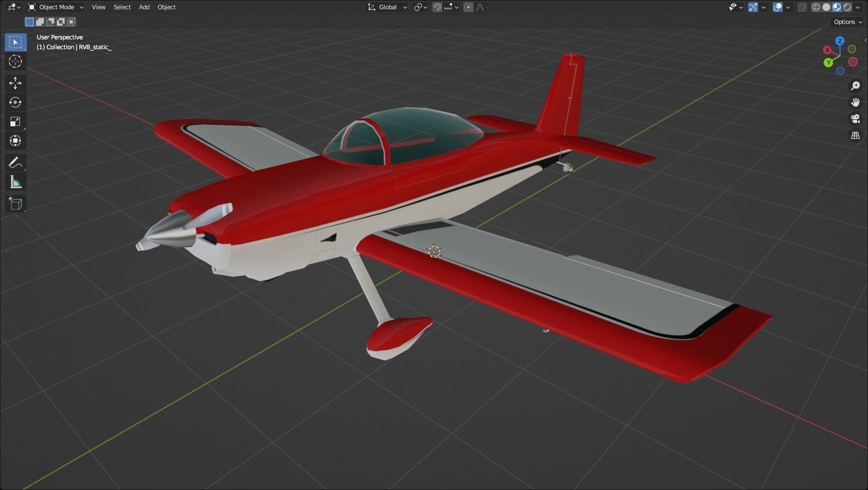Click the negative Y axis gizmo circle

coord(852,49)
